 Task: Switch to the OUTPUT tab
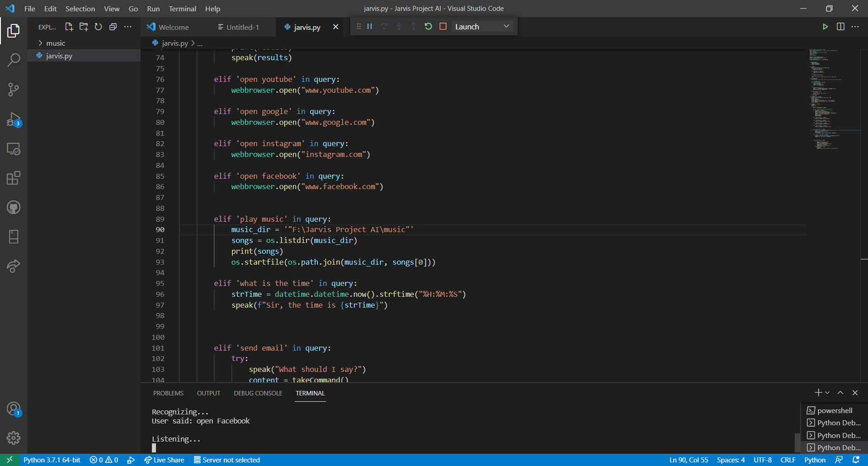click(x=208, y=393)
